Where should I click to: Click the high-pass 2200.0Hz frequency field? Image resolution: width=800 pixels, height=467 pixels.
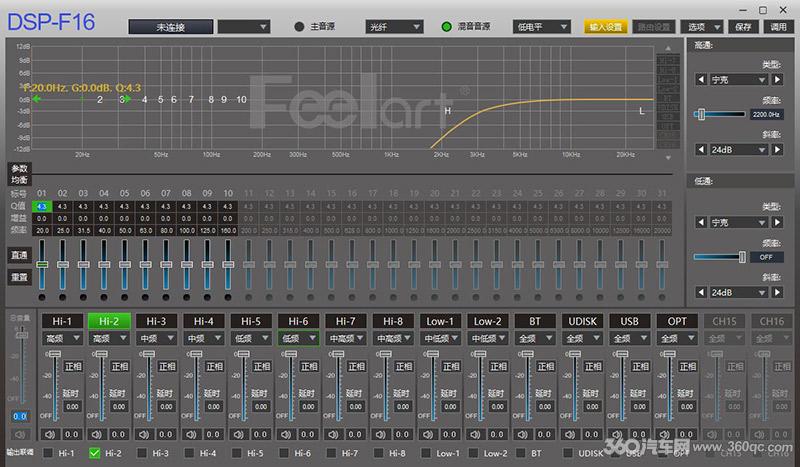point(766,114)
